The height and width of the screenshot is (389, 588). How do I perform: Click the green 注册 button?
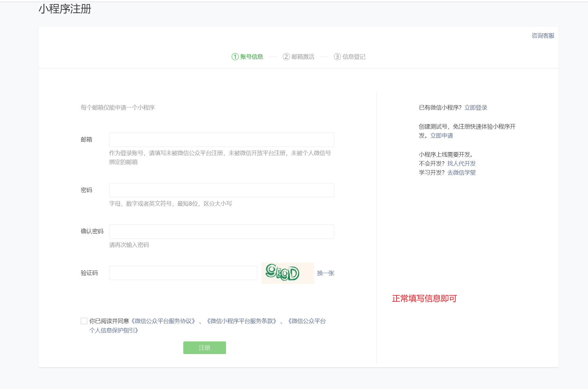(x=204, y=348)
